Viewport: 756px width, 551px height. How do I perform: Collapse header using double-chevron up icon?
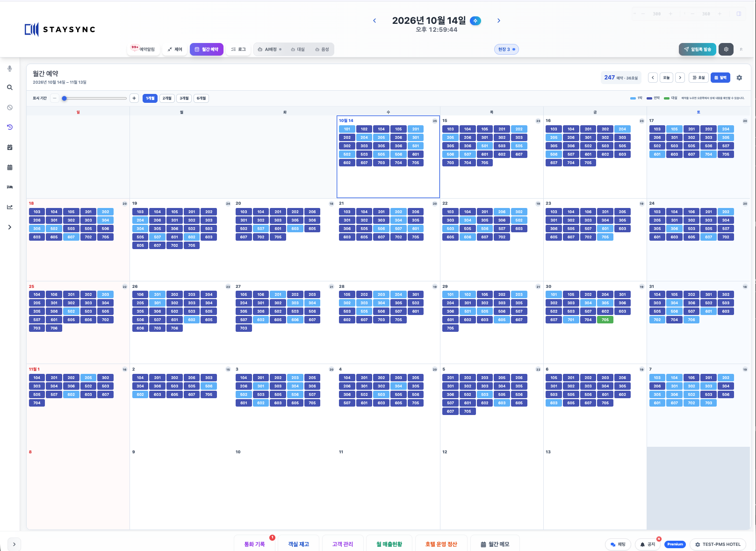coord(741,49)
